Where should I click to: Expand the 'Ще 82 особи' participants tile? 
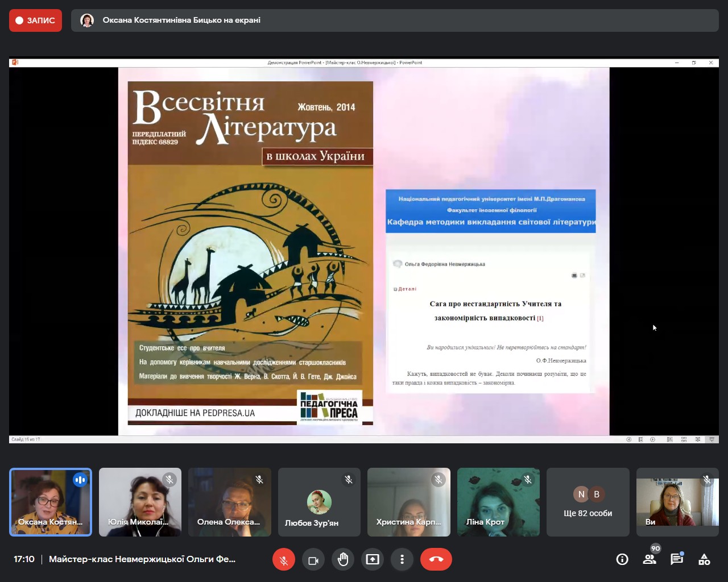click(x=588, y=502)
